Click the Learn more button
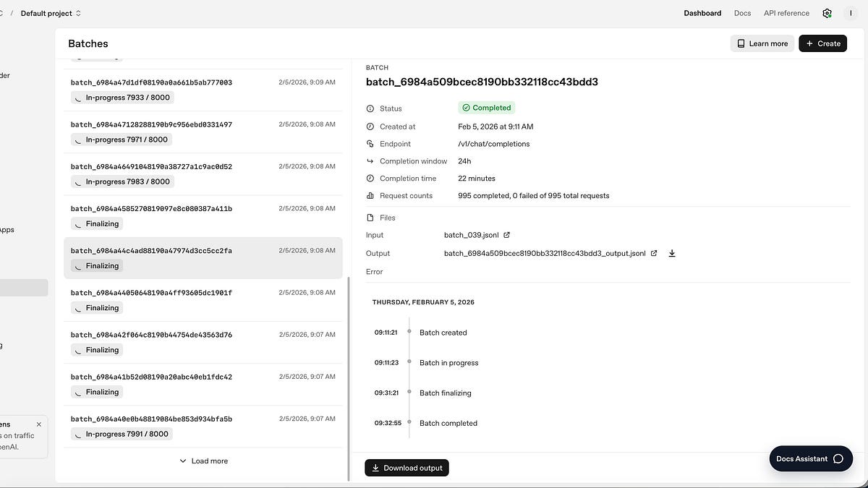 coord(762,43)
